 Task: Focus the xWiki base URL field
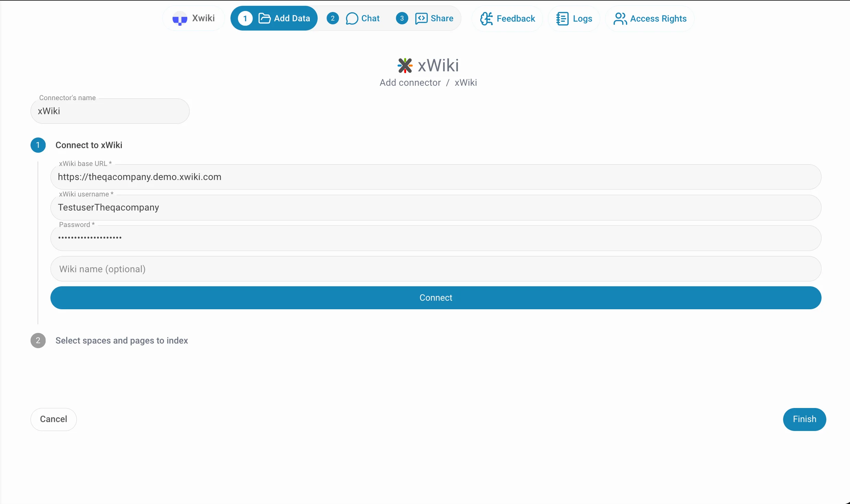pos(436,177)
